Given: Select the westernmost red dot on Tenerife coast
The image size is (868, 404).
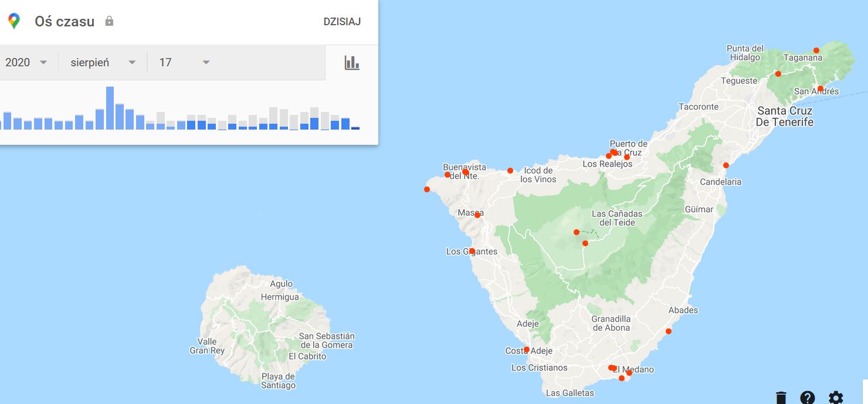Looking at the screenshot, I should click(427, 189).
